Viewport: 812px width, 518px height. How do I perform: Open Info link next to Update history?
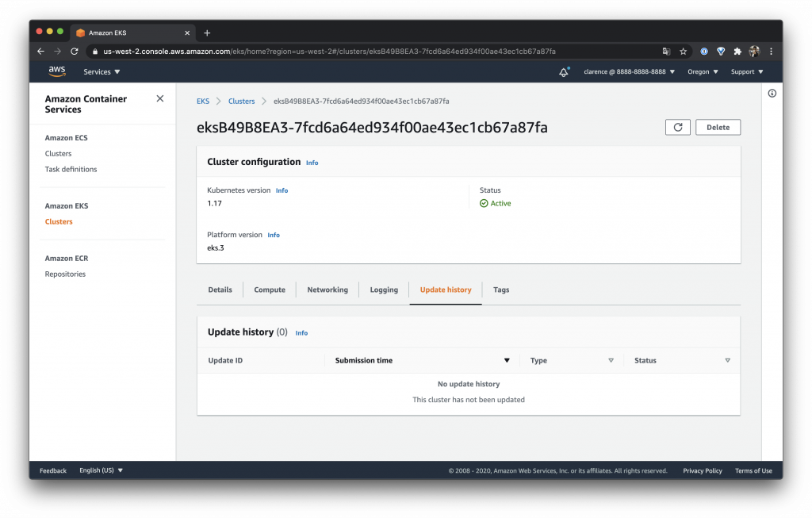tap(301, 333)
